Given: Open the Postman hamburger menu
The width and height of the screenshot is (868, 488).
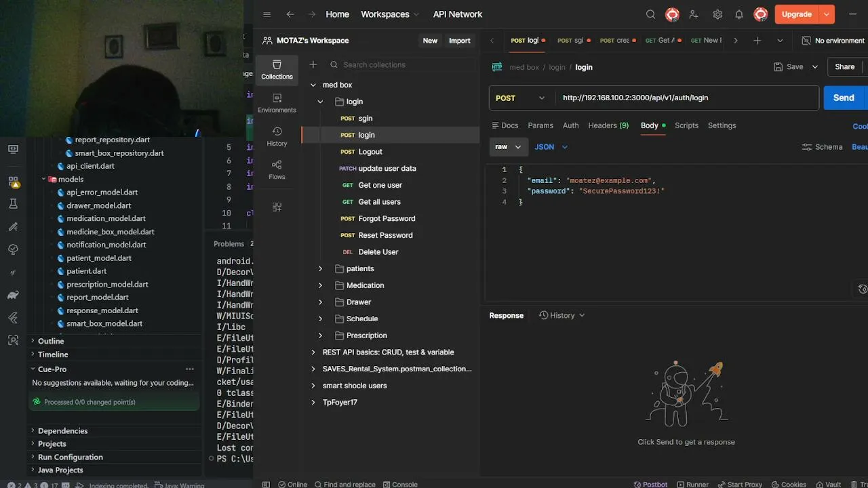Looking at the screenshot, I should 267,14.
